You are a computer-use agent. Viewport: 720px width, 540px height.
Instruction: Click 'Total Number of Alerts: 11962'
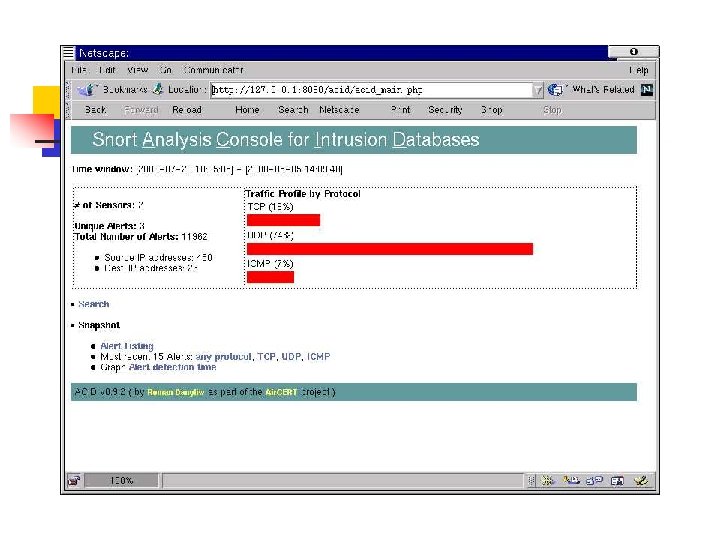click(x=141, y=237)
